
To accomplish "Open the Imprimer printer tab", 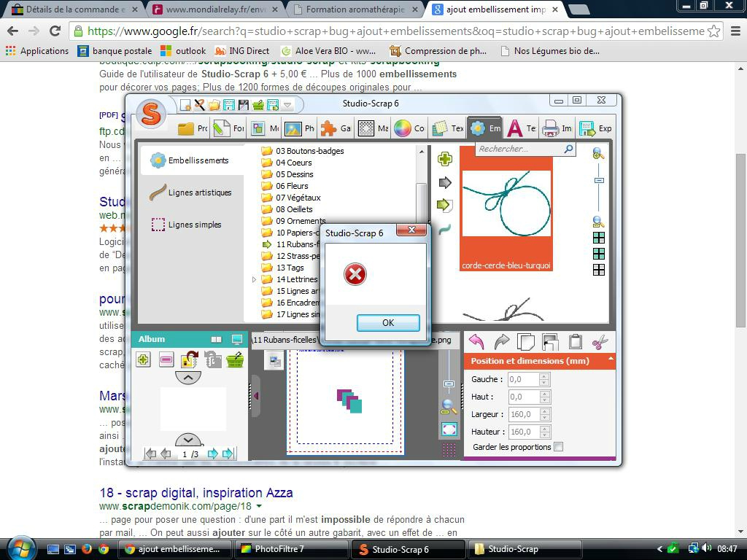I will pyautogui.click(x=557, y=128).
